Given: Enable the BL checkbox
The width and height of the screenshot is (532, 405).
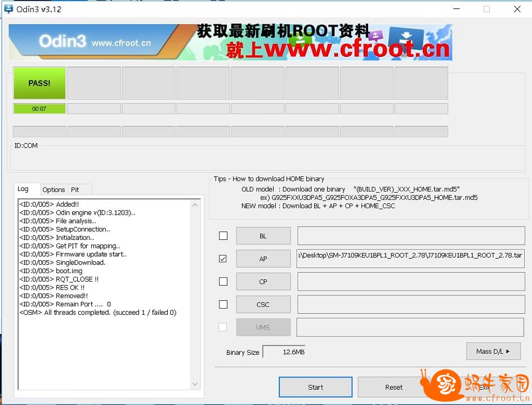Looking at the screenshot, I should pyautogui.click(x=223, y=235).
